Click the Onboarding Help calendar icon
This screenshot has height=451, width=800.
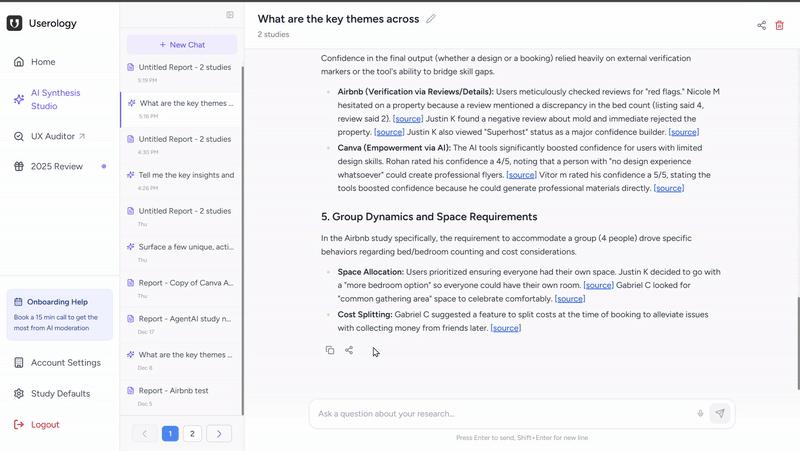(x=18, y=302)
